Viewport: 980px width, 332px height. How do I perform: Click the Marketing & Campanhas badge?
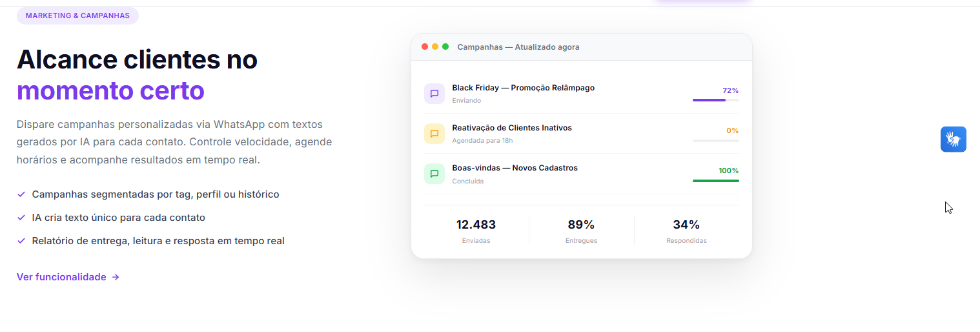point(77,16)
